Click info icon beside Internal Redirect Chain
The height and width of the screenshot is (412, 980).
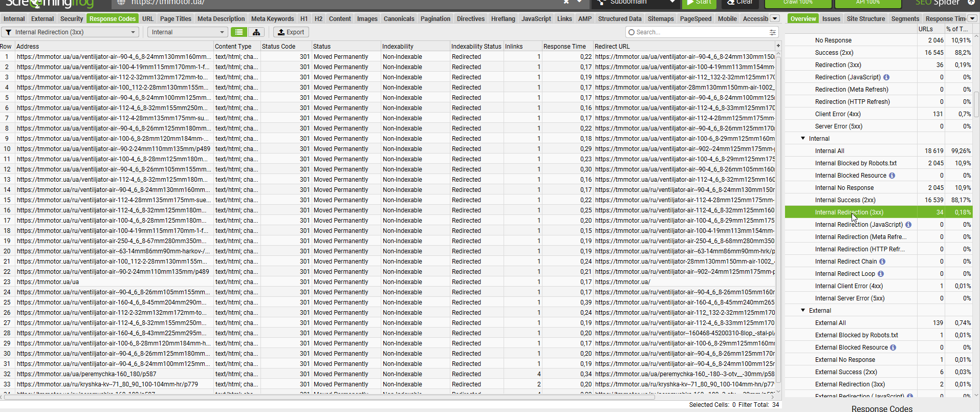coord(882,262)
